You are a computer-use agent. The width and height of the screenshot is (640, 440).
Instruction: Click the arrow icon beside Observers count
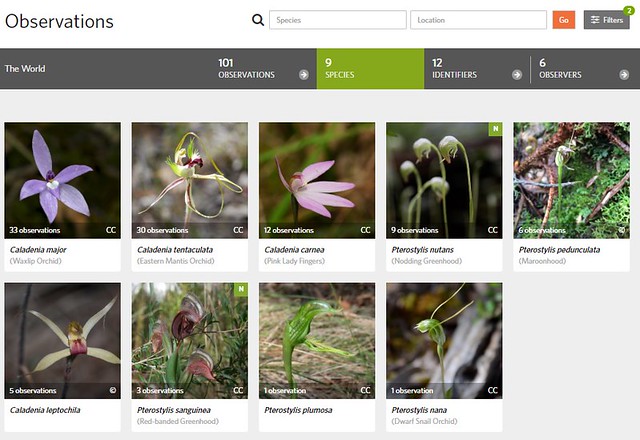point(625,74)
